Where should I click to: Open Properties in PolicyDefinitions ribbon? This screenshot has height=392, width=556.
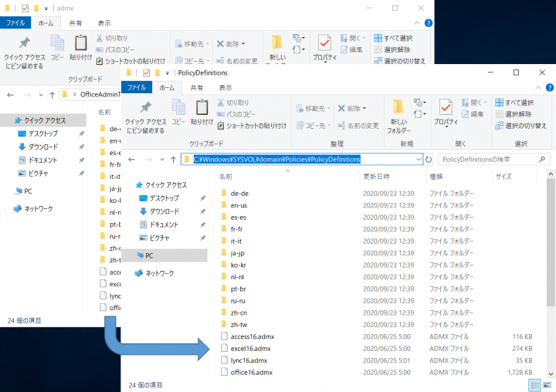point(446,113)
